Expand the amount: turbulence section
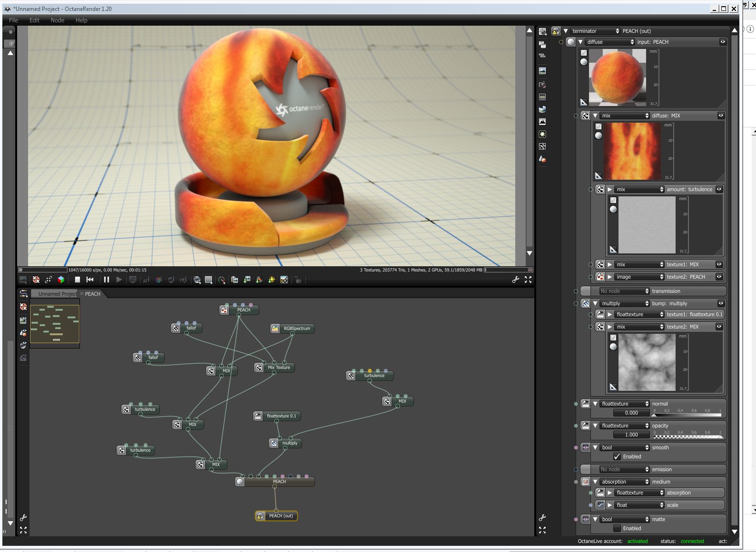 pos(610,189)
